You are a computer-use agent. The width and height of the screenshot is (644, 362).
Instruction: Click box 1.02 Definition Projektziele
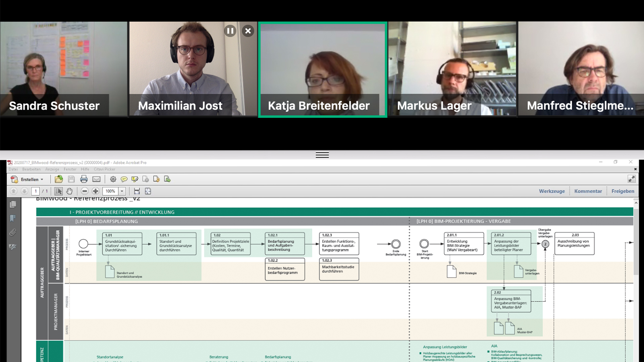point(231,244)
